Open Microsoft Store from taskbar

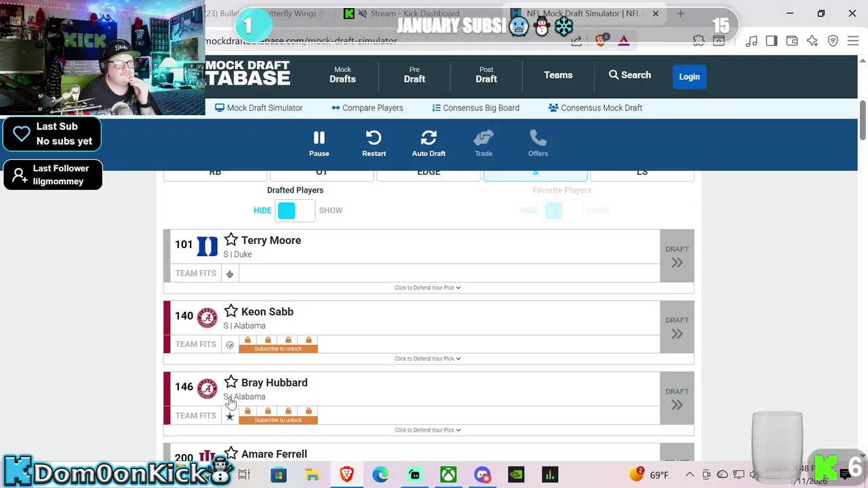[279, 474]
